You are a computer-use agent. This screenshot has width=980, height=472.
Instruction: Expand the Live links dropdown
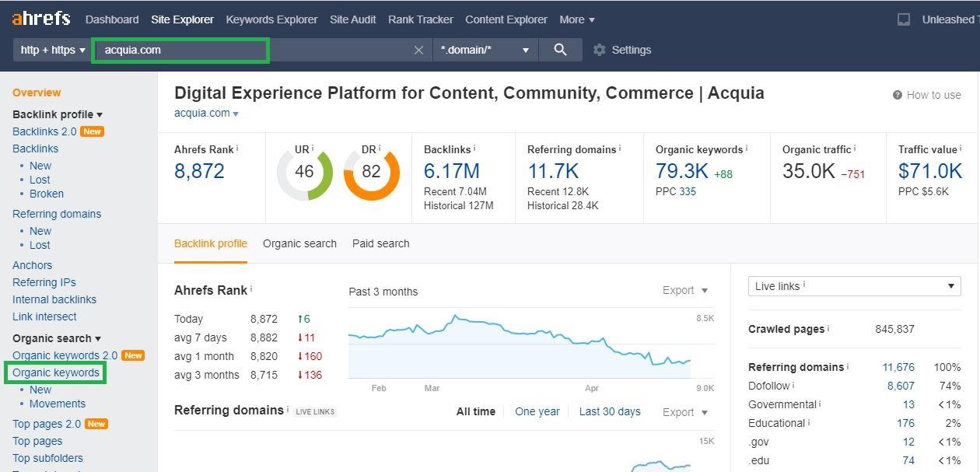854,286
